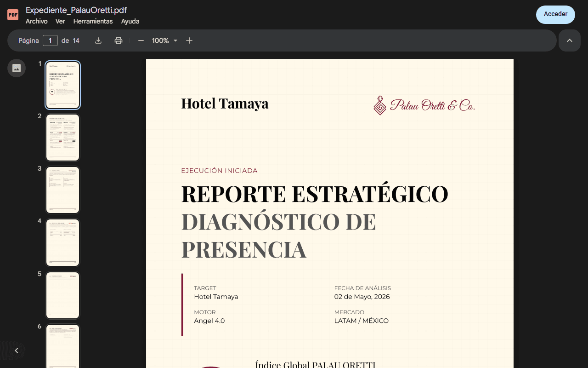The width and height of the screenshot is (588, 368).
Task: Print the document using the printer icon
Action: 119,40
